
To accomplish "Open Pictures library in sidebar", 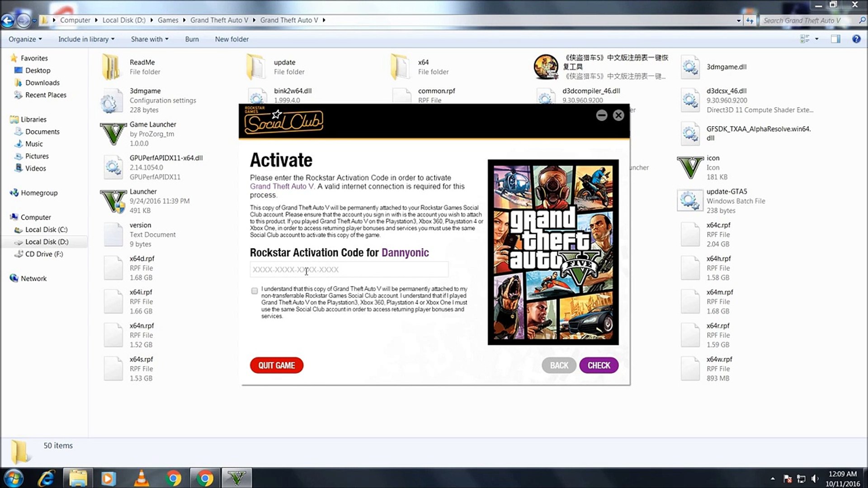I will (x=37, y=156).
